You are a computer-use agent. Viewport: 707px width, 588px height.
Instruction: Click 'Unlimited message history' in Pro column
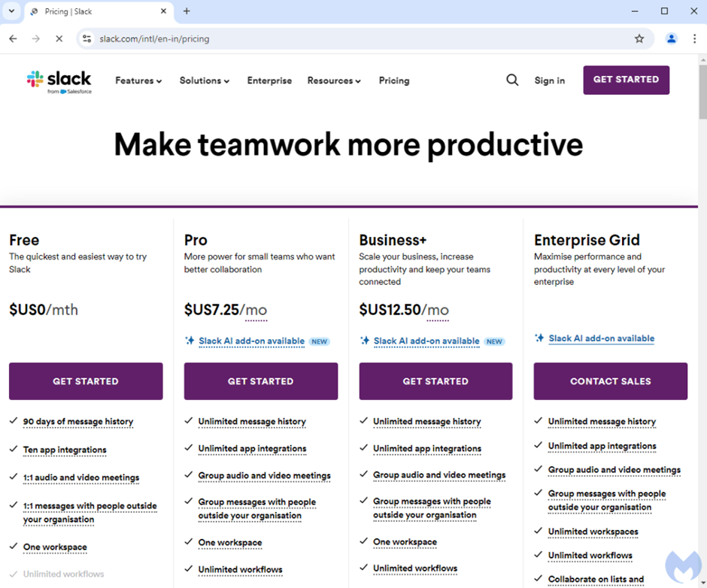[252, 422]
